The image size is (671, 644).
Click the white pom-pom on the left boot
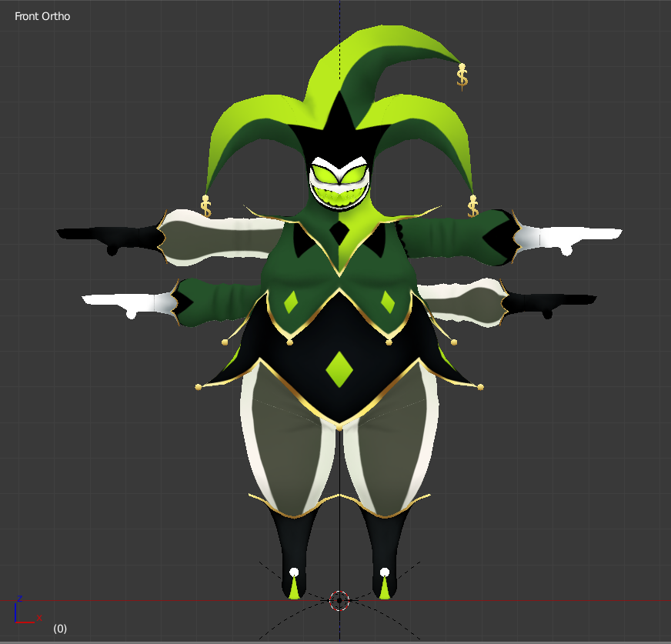tap(294, 572)
